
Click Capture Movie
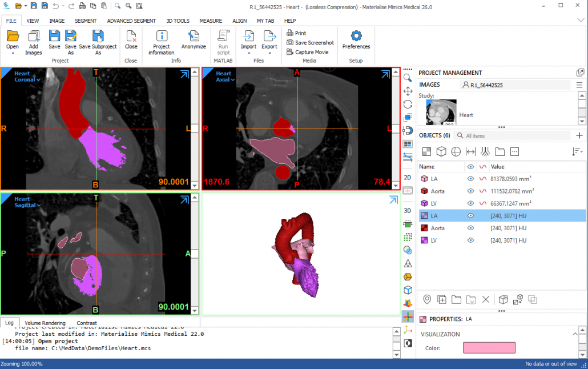tap(308, 52)
